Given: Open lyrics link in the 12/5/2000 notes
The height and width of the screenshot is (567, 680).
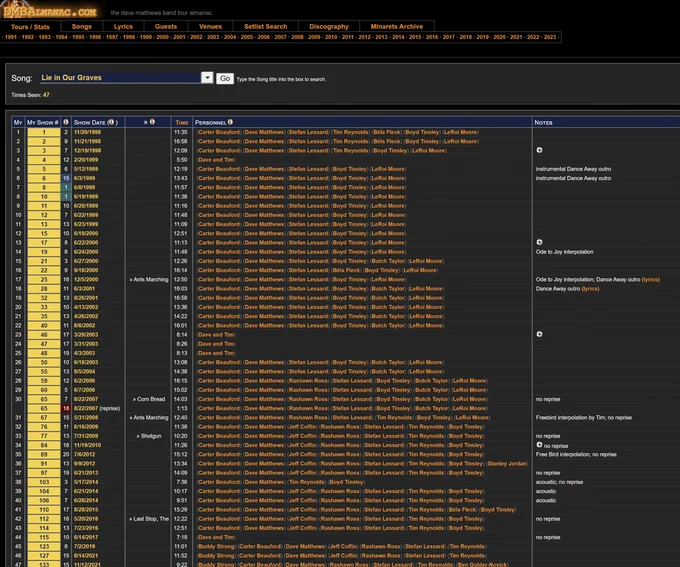Looking at the screenshot, I should (x=651, y=279).
